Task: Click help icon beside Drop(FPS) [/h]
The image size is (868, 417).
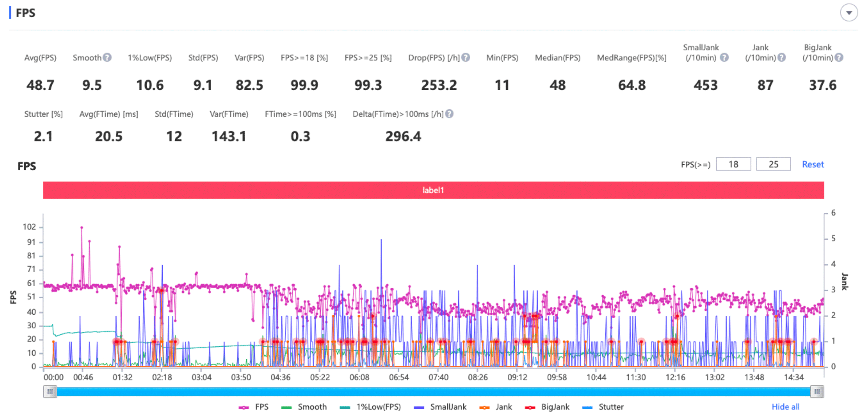Action: (x=465, y=57)
